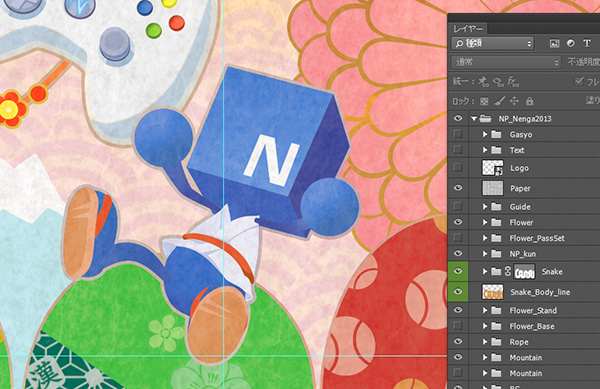Toggle the frame propagate checkbox

tap(579, 81)
